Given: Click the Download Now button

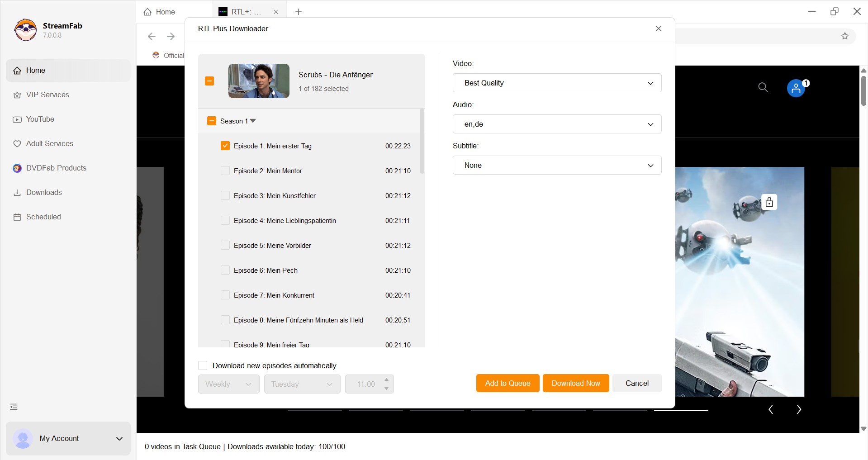Looking at the screenshot, I should 575,383.
